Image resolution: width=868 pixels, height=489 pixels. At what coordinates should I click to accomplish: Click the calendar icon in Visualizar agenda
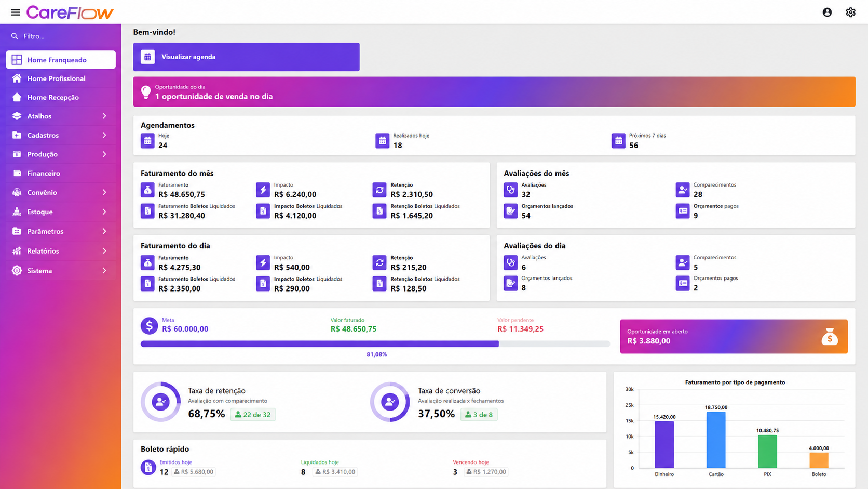click(148, 57)
